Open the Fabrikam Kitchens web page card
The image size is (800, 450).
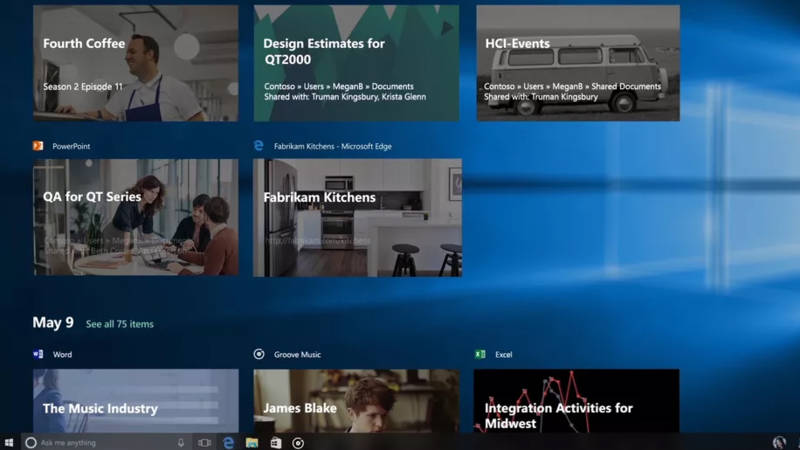point(358,218)
